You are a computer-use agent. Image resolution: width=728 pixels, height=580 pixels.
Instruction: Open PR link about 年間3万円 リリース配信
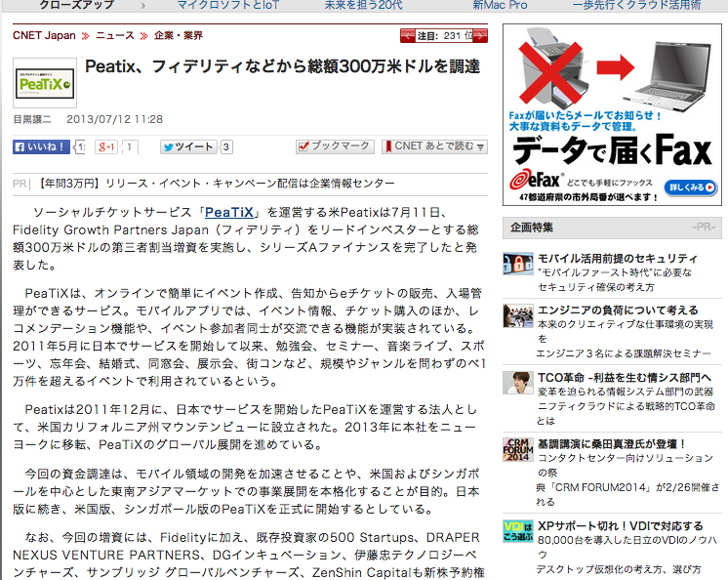pos(218,184)
